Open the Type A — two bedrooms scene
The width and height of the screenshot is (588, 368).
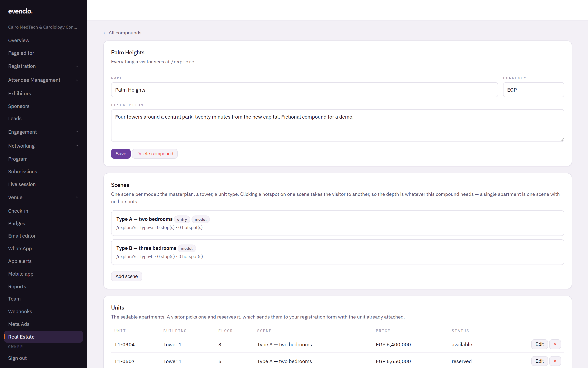[x=337, y=223]
